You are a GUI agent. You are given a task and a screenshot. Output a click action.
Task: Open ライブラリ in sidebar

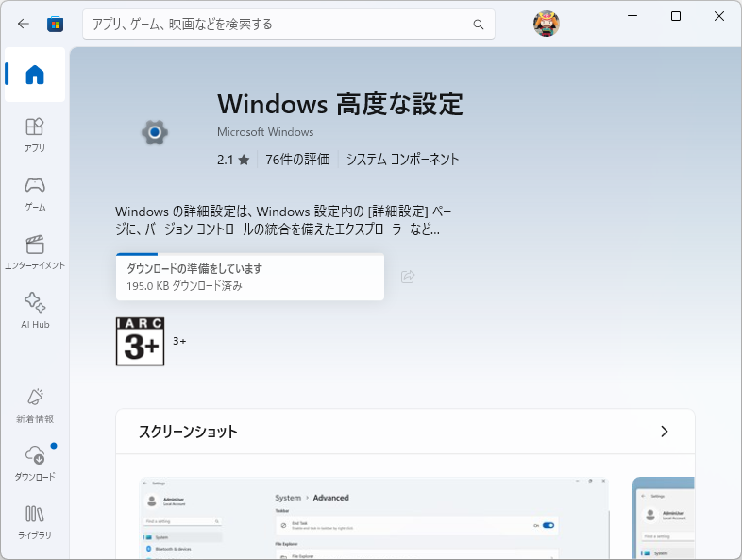(35, 522)
